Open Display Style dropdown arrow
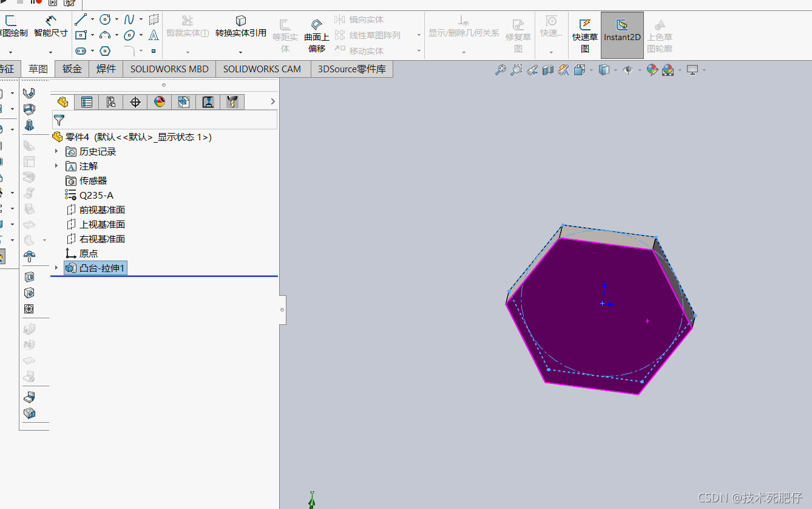This screenshot has height=509, width=812. tap(615, 70)
